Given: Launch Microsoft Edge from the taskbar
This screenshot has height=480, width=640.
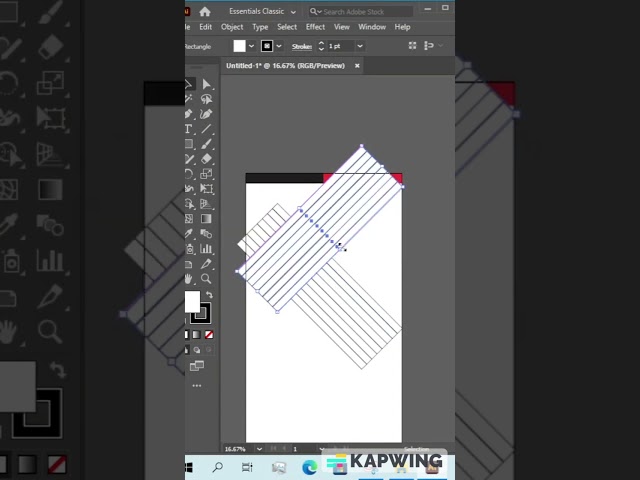Looking at the screenshot, I should [x=309, y=468].
